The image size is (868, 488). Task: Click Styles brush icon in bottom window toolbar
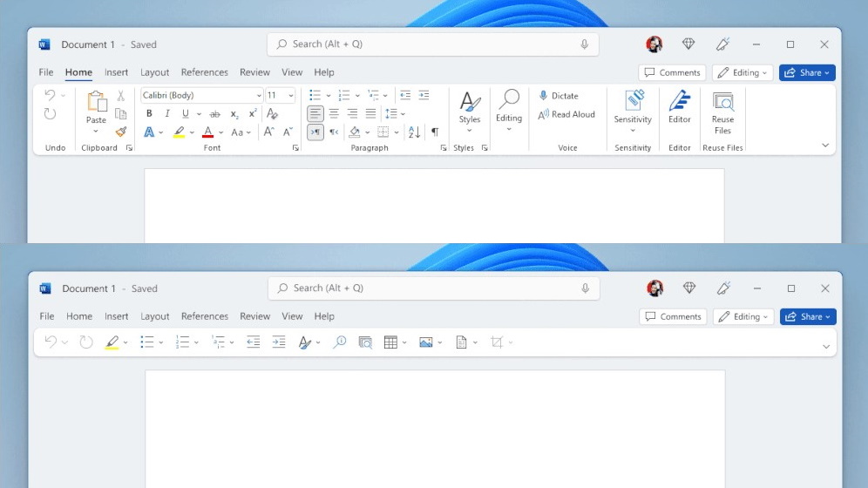point(304,342)
